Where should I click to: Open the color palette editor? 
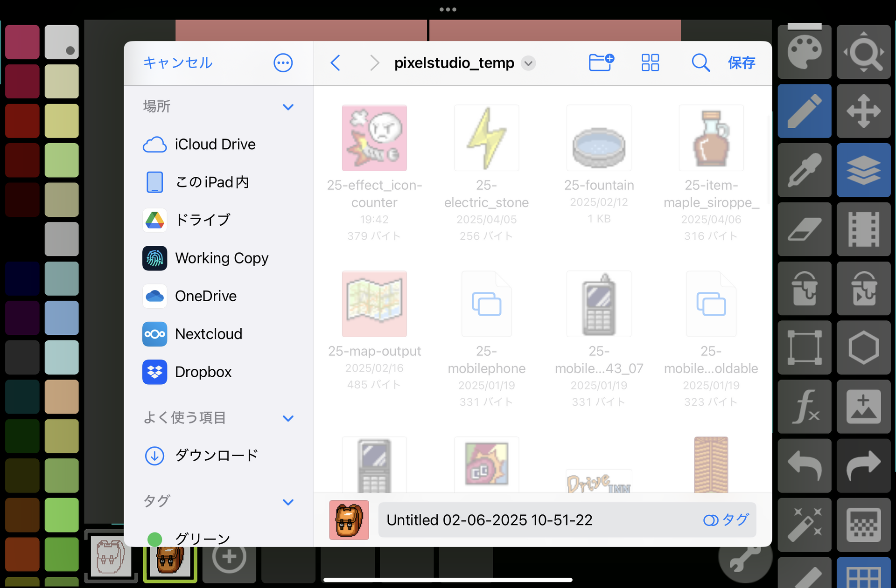click(x=804, y=51)
